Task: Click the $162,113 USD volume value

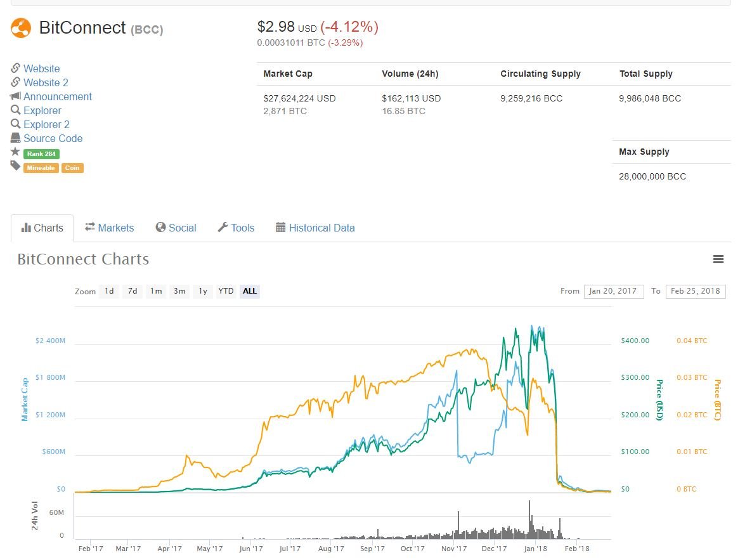Action: click(x=411, y=98)
